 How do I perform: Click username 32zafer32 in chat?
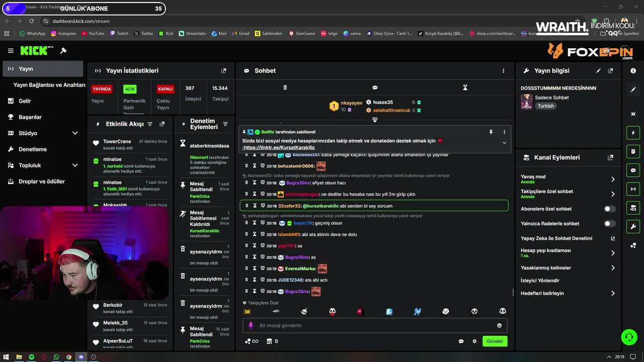click(289, 206)
